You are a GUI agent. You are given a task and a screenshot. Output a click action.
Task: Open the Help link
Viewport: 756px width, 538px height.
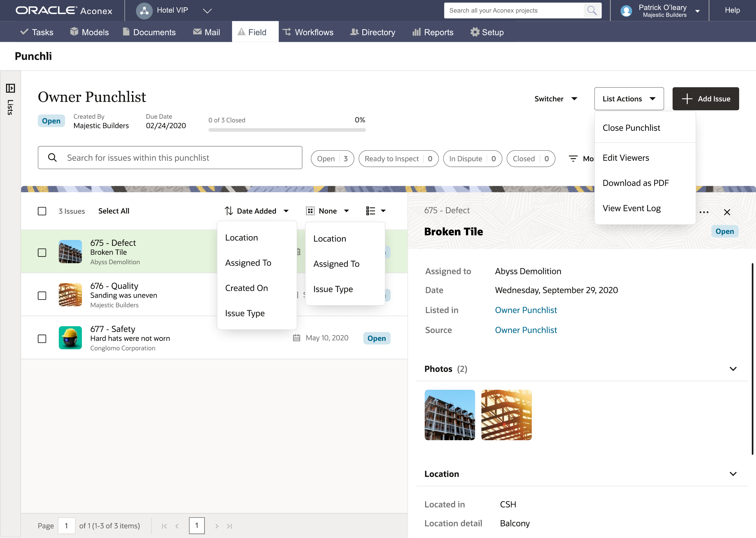point(732,10)
